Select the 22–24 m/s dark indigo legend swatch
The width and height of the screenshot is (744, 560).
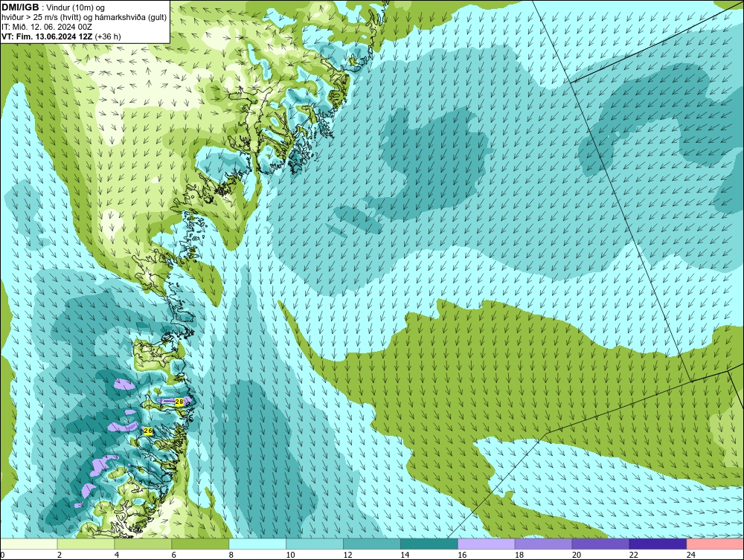[x=658, y=544]
